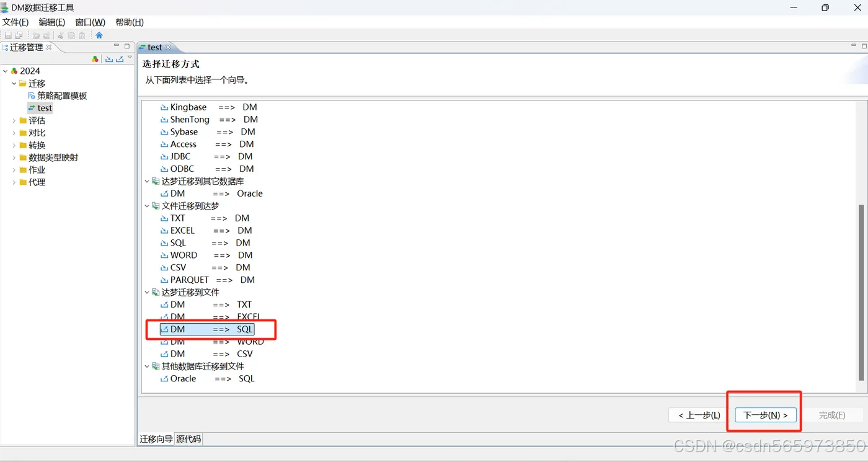868x462 pixels.
Task: Expand the 评估 folder
Action: (x=14, y=120)
